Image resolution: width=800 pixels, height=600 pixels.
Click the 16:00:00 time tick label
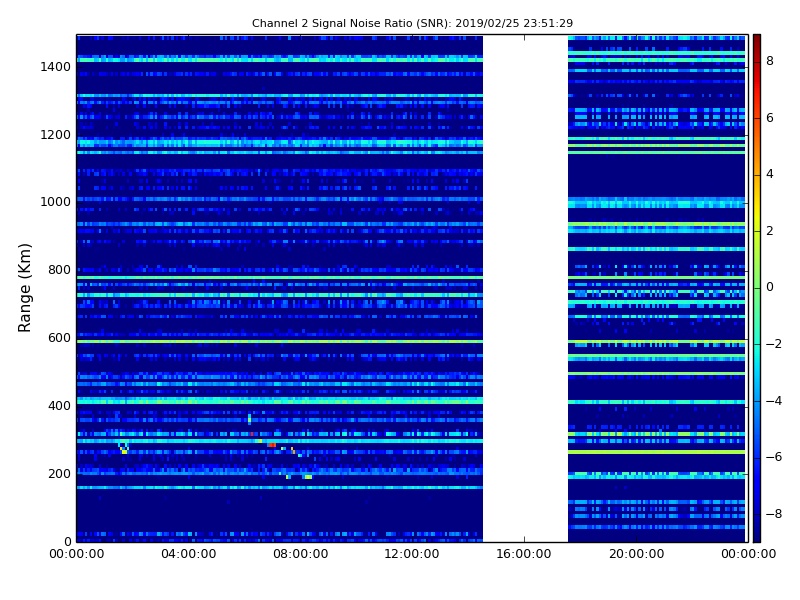[x=524, y=554]
